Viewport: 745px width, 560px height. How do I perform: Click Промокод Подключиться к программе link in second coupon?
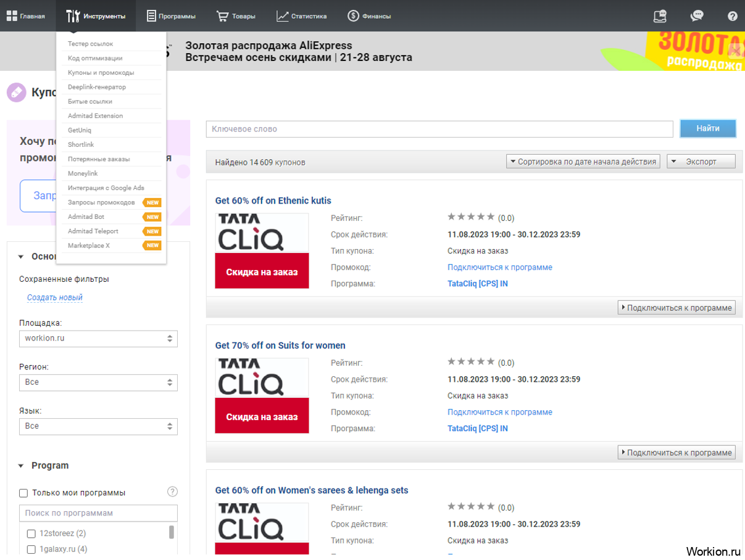[500, 412]
